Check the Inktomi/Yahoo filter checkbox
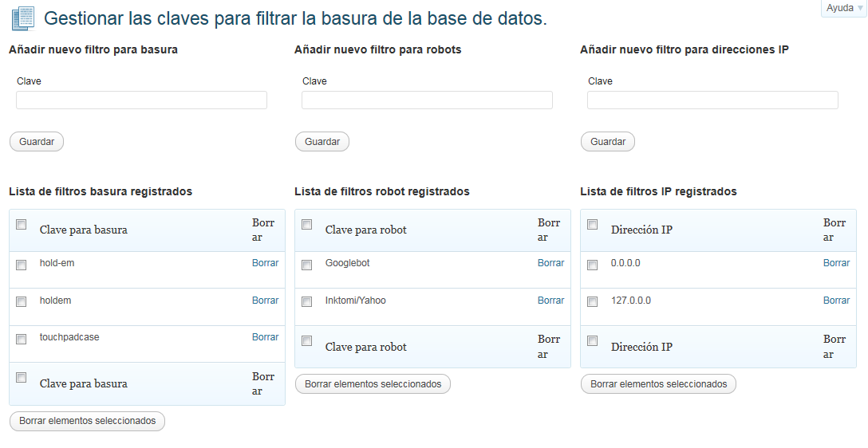868x448 pixels. coord(306,302)
